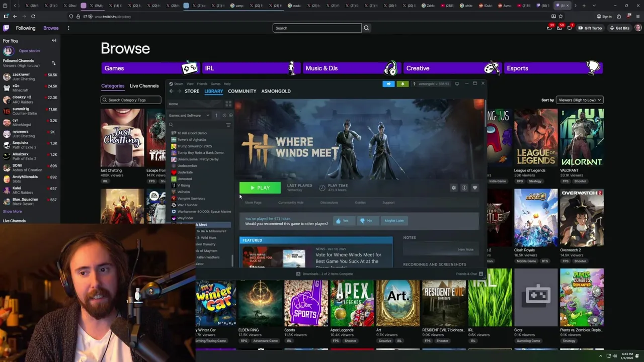This screenshot has height=362, width=644.
Task: Open Twitch inbox icon with 58 badge
Action: pos(559,28)
